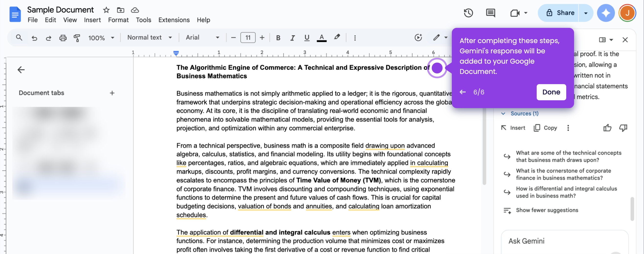Open the Google Docs home icon

15,14
